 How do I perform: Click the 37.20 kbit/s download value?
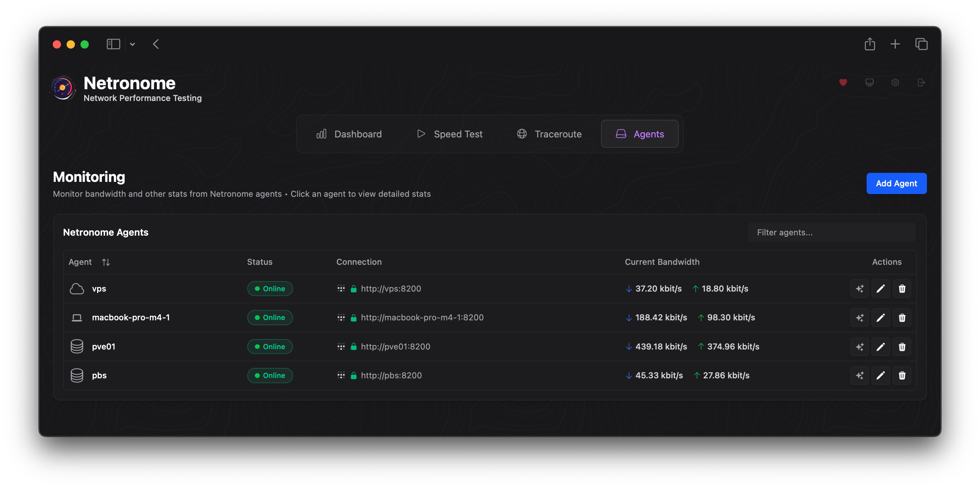click(x=658, y=288)
